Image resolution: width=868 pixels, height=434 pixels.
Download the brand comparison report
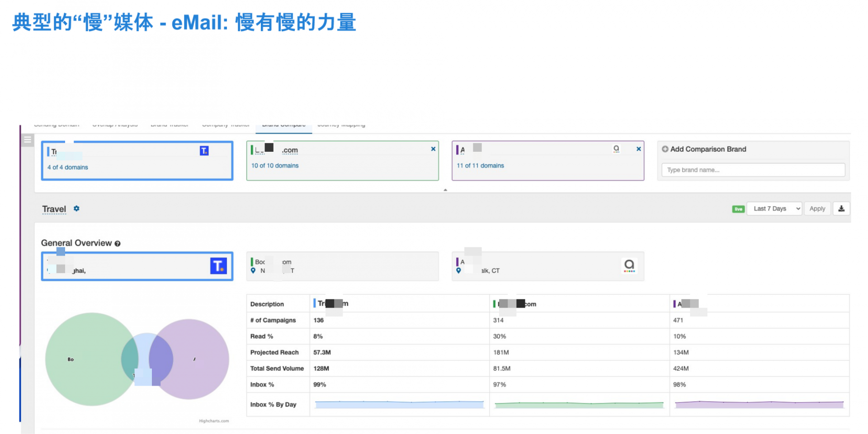point(841,209)
